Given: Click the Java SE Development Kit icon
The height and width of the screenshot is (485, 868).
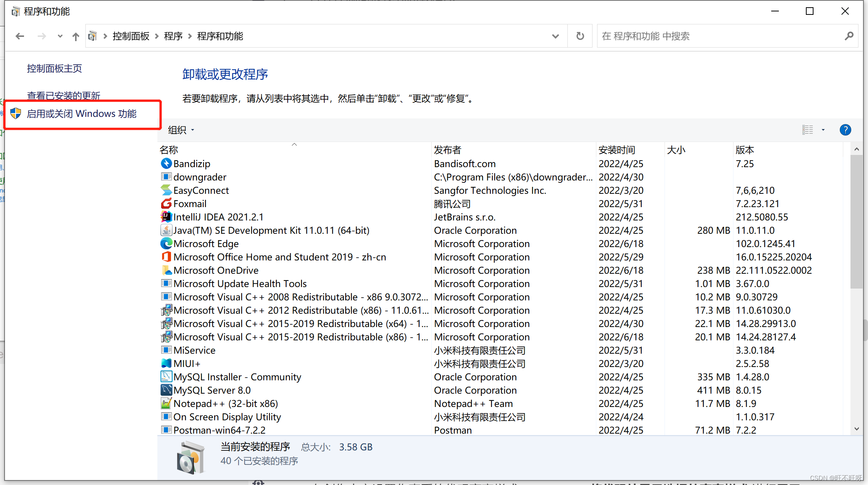Looking at the screenshot, I should click(x=166, y=230).
